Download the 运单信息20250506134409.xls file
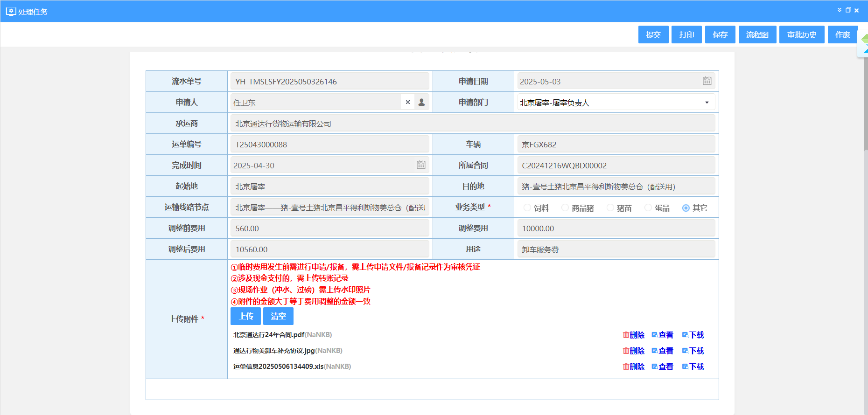 coord(693,367)
